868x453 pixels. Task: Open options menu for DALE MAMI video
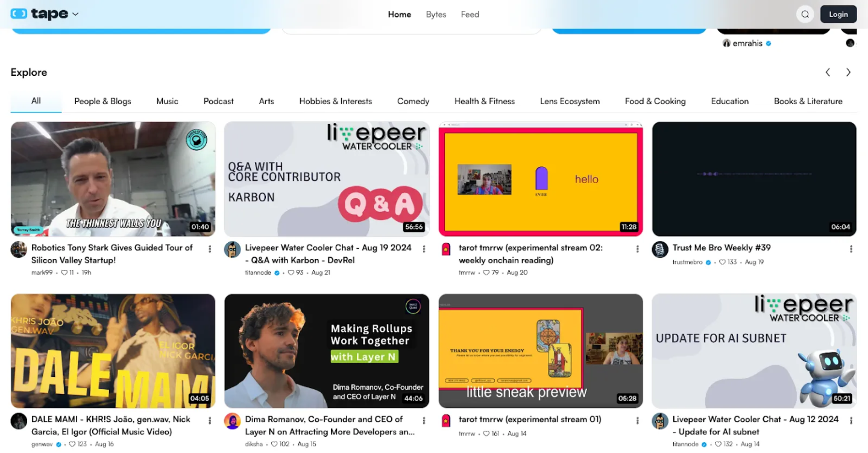click(x=210, y=420)
